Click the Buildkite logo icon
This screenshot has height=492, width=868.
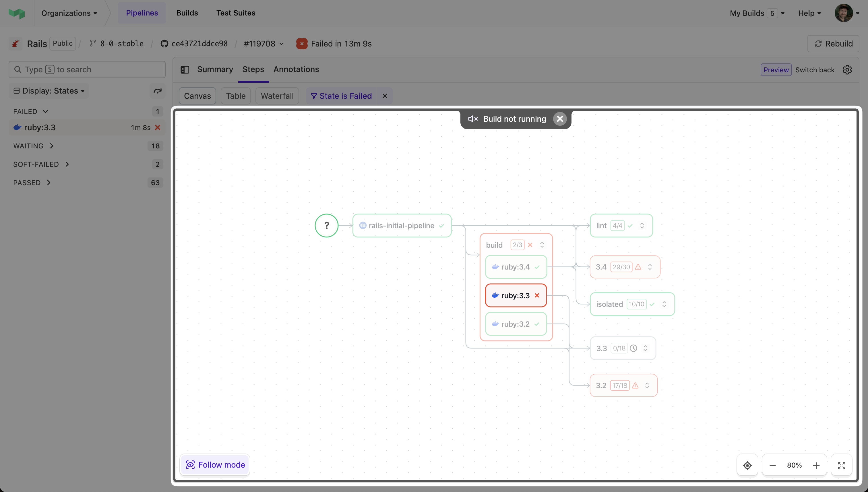(x=16, y=13)
